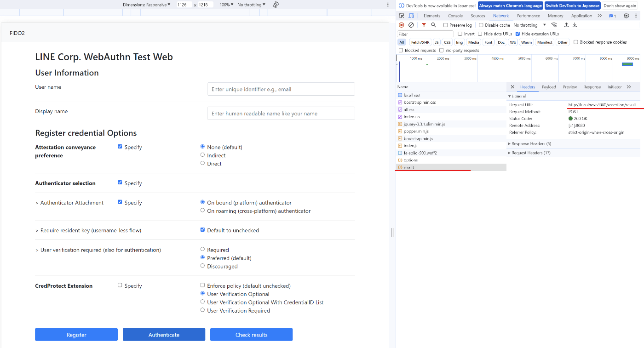Image resolution: width=644 pixels, height=348 pixels.
Task: Select the localhost document request
Action: pos(451,95)
